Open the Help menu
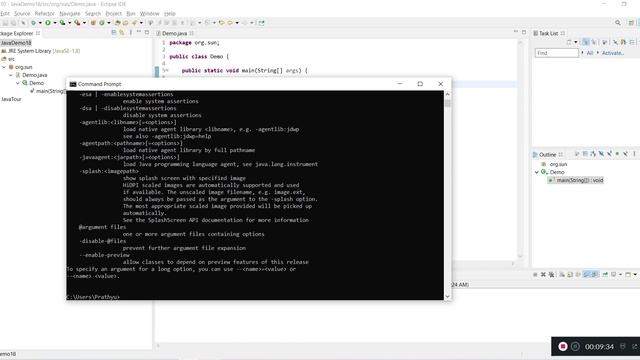 tap(169, 13)
